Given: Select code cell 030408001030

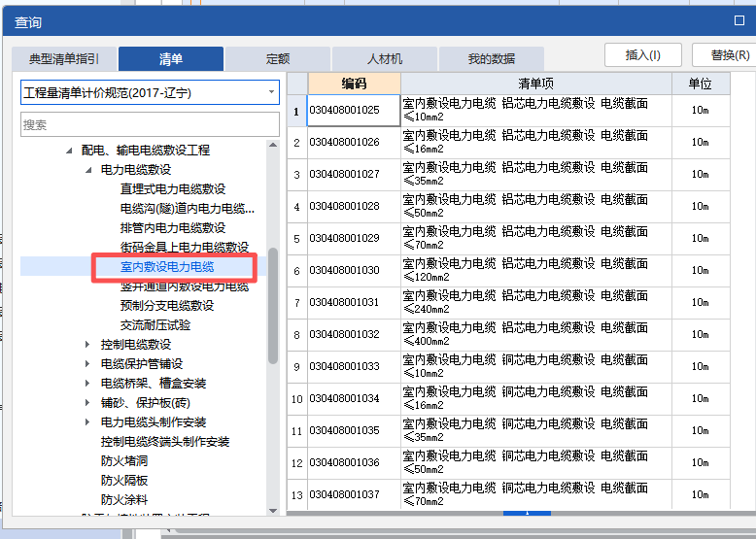Looking at the screenshot, I should point(354,271).
